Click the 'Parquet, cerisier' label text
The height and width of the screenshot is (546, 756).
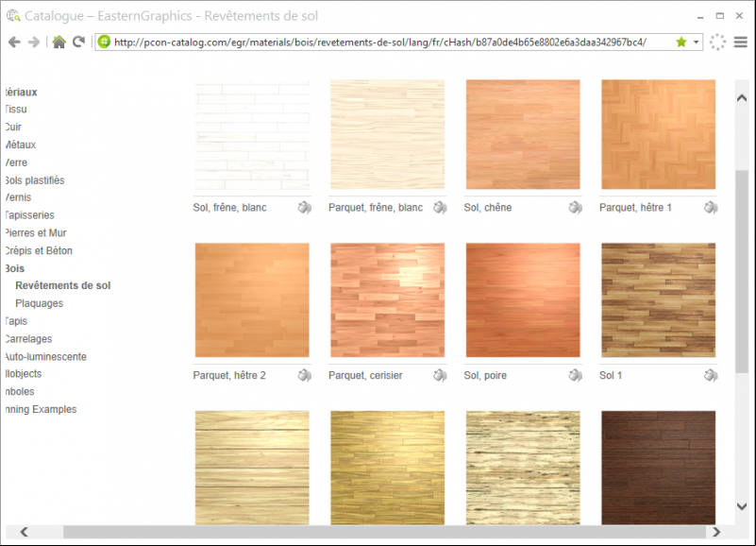coord(365,375)
